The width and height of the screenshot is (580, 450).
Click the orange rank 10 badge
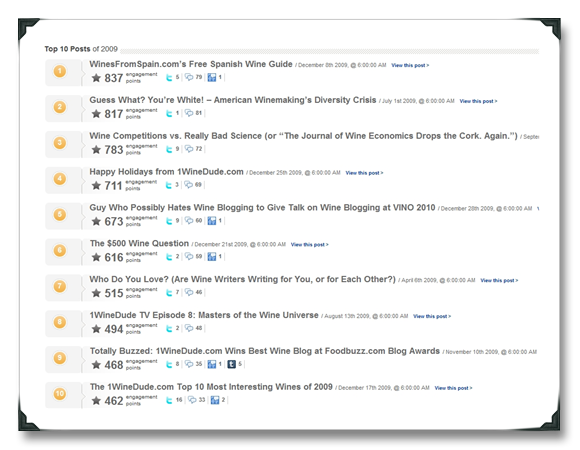point(60,394)
